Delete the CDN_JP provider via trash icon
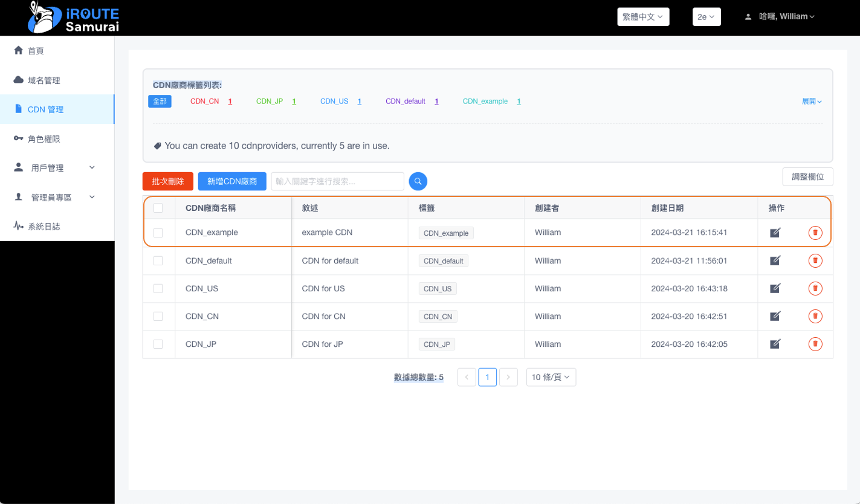860x504 pixels. click(815, 344)
